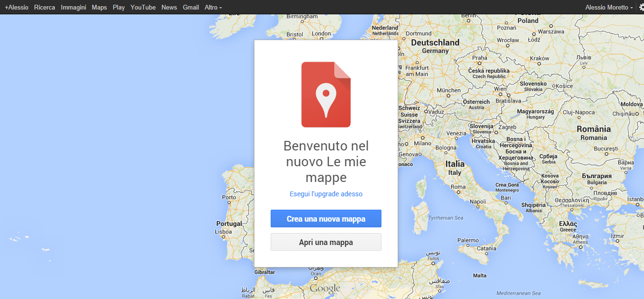The image size is (644, 299).
Task: Click the Apri una mappa button
Action: pyautogui.click(x=326, y=242)
